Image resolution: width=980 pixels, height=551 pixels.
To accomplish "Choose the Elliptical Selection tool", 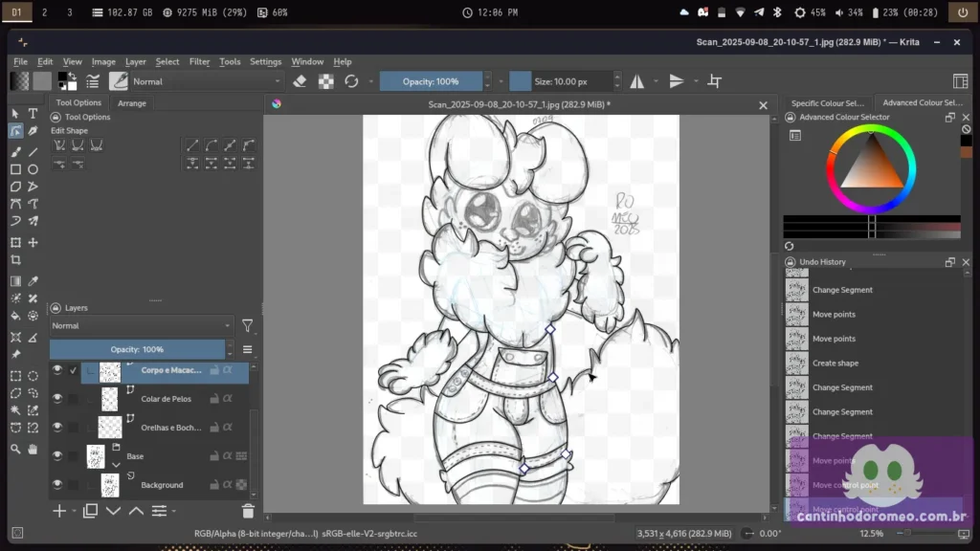I will (33, 376).
